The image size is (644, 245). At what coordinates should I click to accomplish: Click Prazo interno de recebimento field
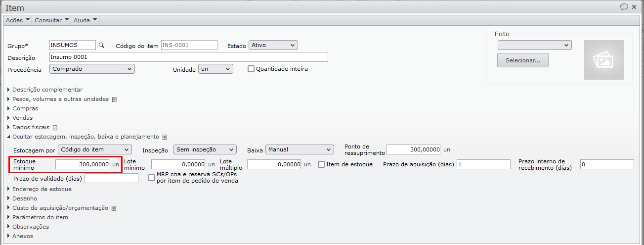[607, 164]
